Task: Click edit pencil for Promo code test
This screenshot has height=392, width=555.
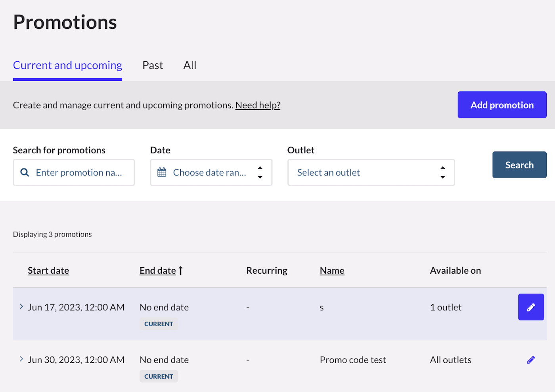Action: (x=531, y=360)
